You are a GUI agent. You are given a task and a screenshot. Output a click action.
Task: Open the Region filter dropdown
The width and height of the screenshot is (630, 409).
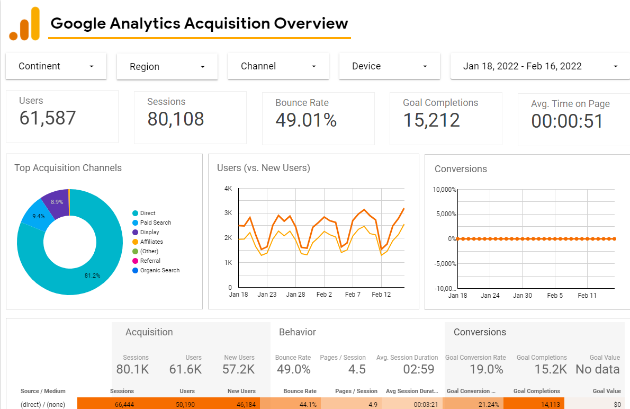pyautogui.click(x=167, y=67)
